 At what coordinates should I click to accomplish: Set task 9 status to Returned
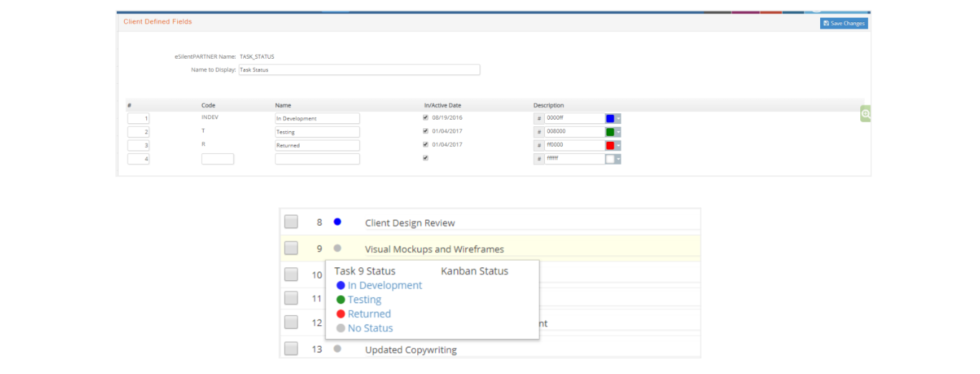coord(369,314)
